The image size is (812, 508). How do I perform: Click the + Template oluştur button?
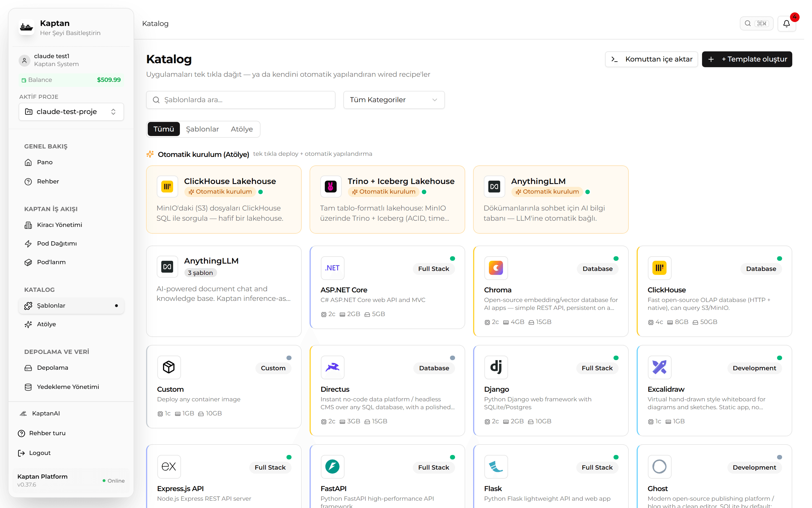pyautogui.click(x=747, y=59)
